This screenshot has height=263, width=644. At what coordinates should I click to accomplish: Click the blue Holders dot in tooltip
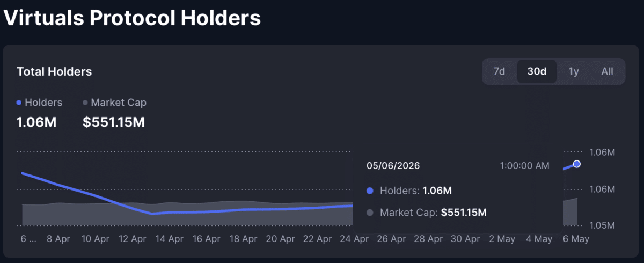(x=369, y=191)
